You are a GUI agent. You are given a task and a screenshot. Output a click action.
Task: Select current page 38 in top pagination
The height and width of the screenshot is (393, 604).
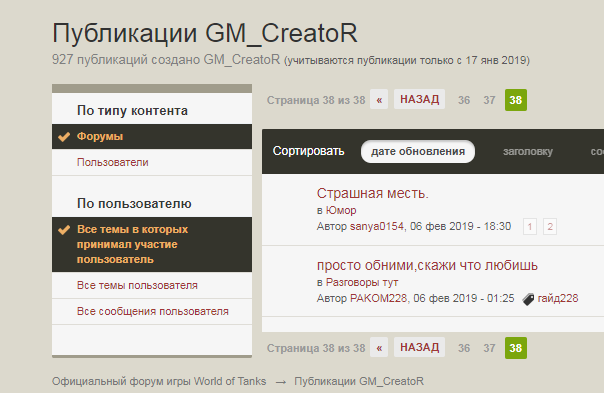click(516, 100)
